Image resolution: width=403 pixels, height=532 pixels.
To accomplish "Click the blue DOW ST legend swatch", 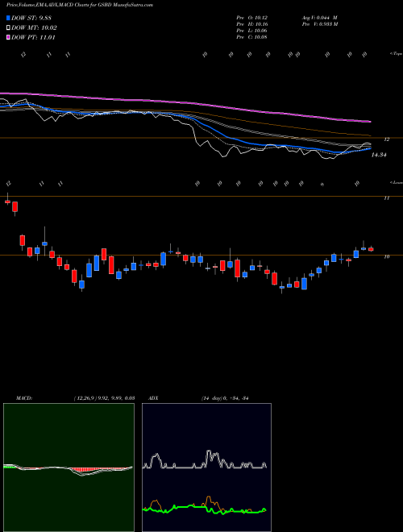I will (8, 18).
